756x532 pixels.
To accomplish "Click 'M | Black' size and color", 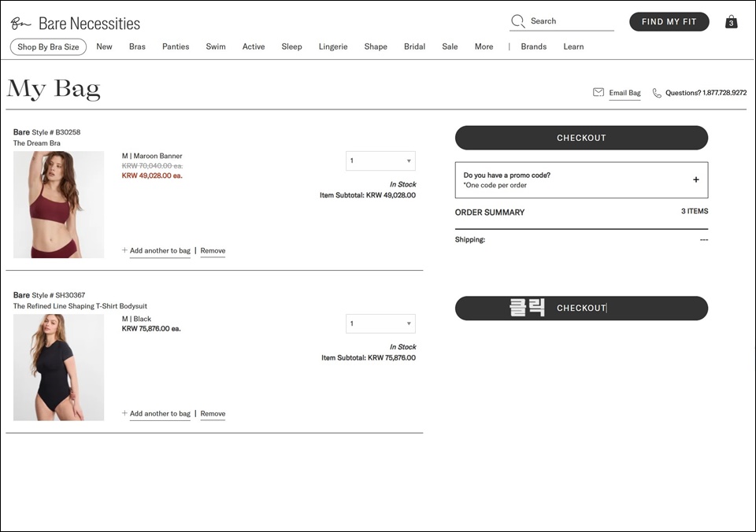I will coord(136,319).
